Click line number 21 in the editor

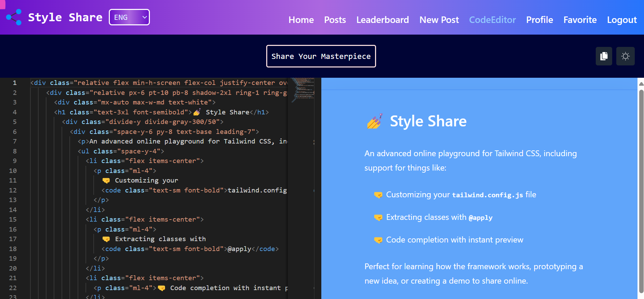tap(13, 278)
